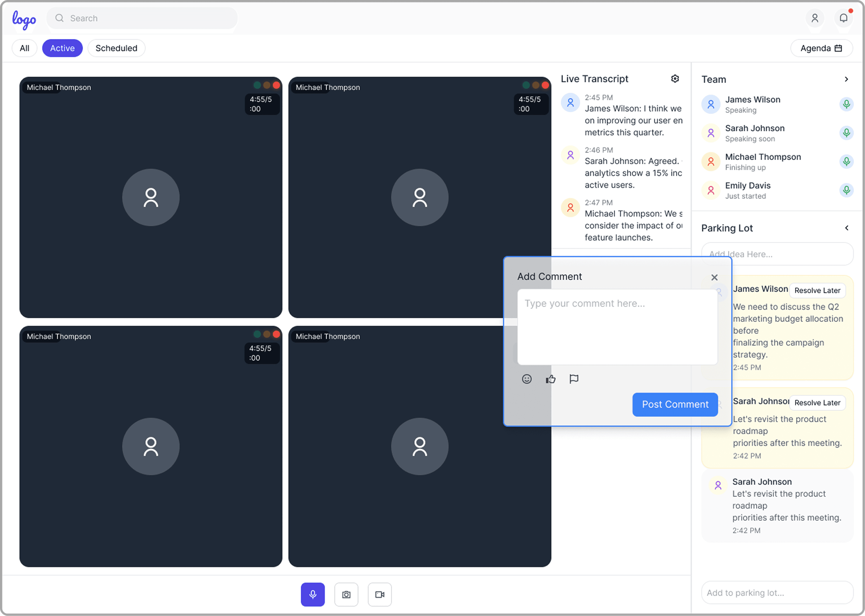
Task: Click the Live Transcript settings gear icon
Action: (x=675, y=78)
